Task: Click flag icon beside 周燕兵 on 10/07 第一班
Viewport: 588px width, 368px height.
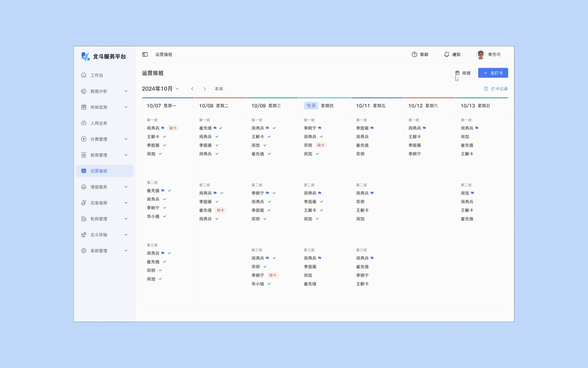Action: point(163,128)
